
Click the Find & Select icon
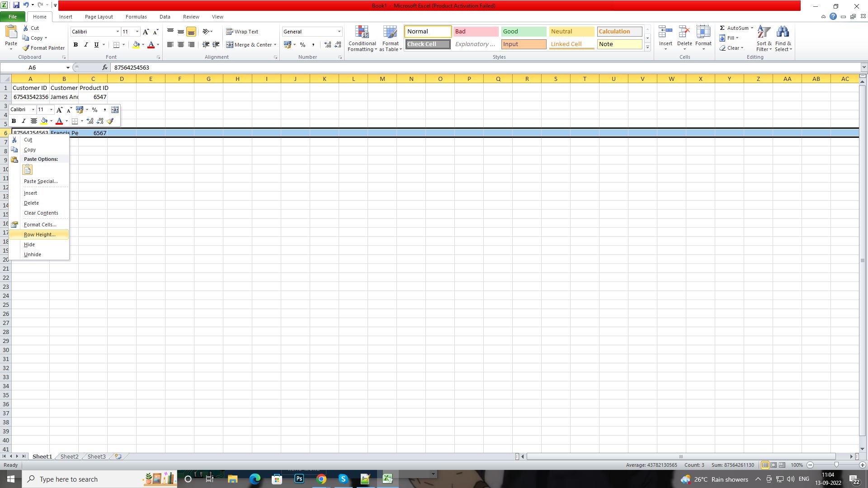tap(783, 38)
